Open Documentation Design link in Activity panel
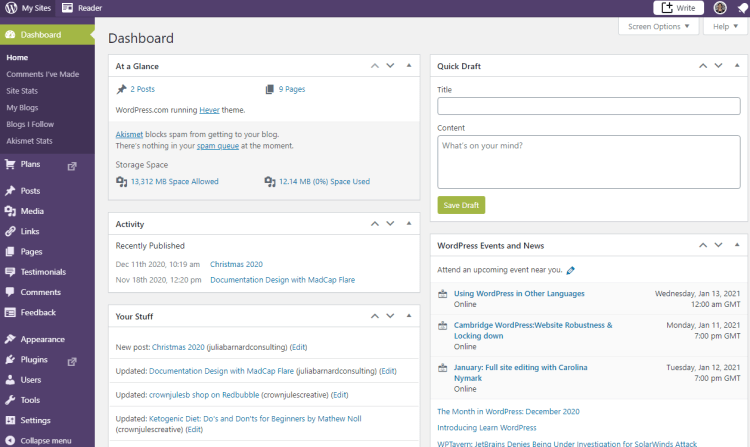The height and width of the screenshot is (447, 750). [x=283, y=280]
